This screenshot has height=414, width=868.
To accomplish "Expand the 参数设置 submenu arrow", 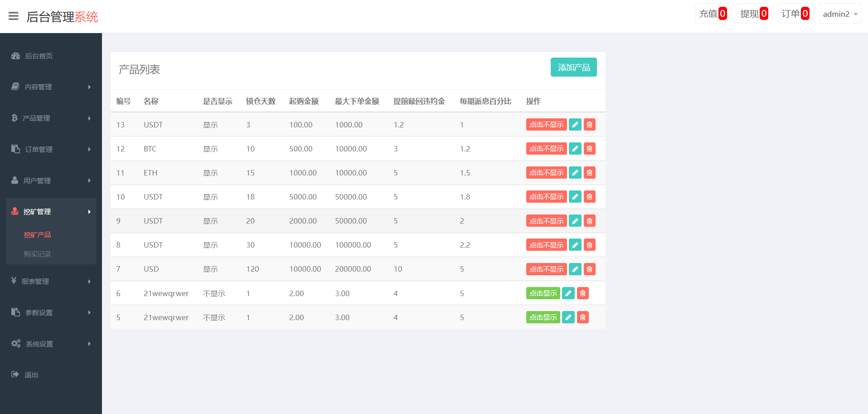I will point(89,312).
